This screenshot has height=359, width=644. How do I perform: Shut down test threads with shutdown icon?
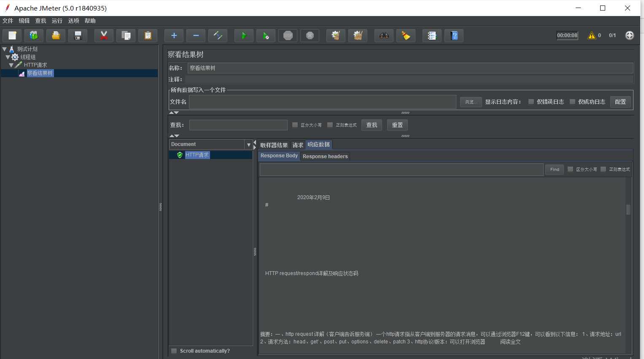[310, 36]
